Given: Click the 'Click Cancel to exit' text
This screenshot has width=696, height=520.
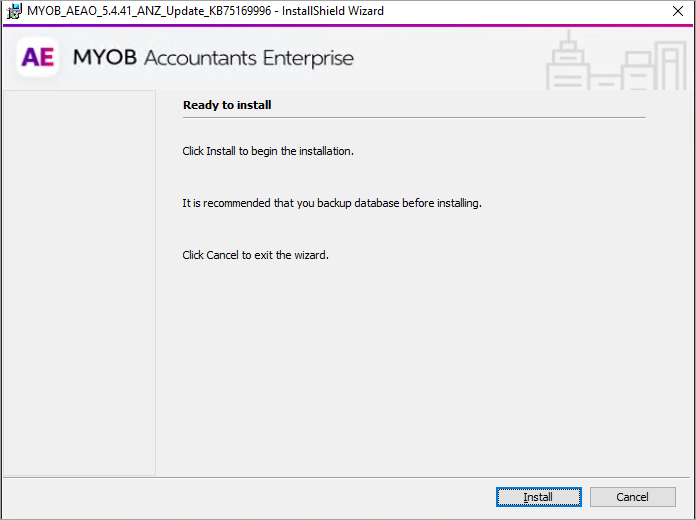Looking at the screenshot, I should (255, 255).
